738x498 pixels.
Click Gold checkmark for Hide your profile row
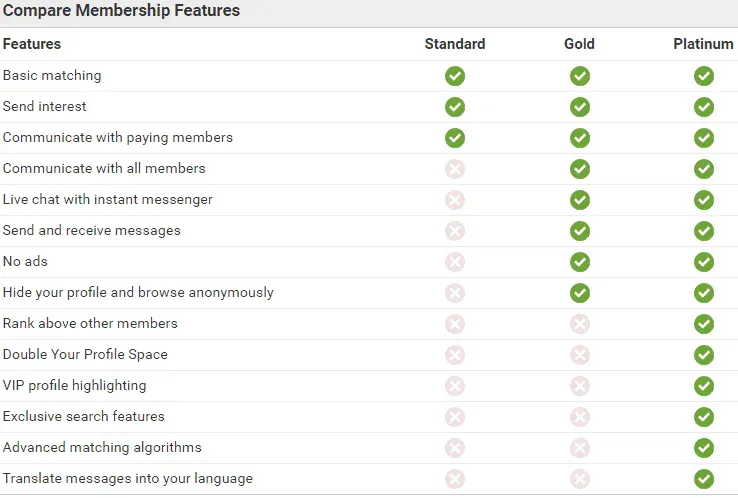point(580,293)
